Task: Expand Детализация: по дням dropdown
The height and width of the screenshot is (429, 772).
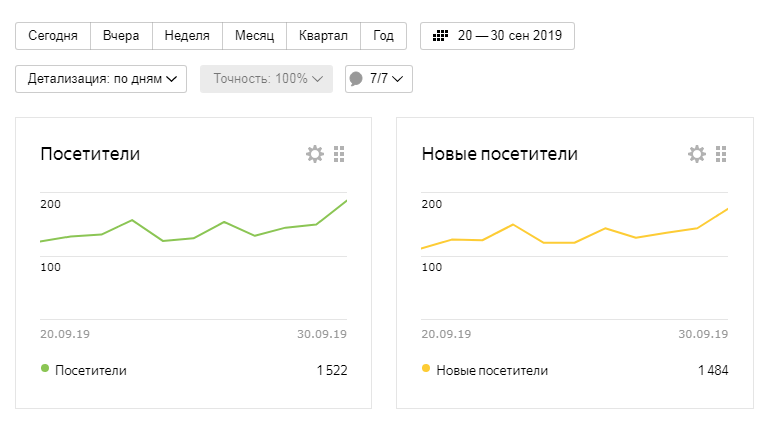Action: coord(101,79)
